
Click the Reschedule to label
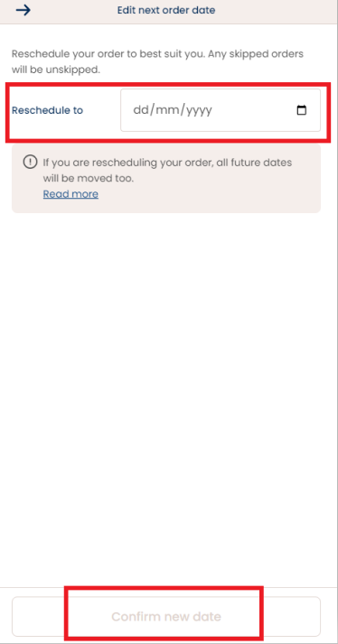pos(47,110)
